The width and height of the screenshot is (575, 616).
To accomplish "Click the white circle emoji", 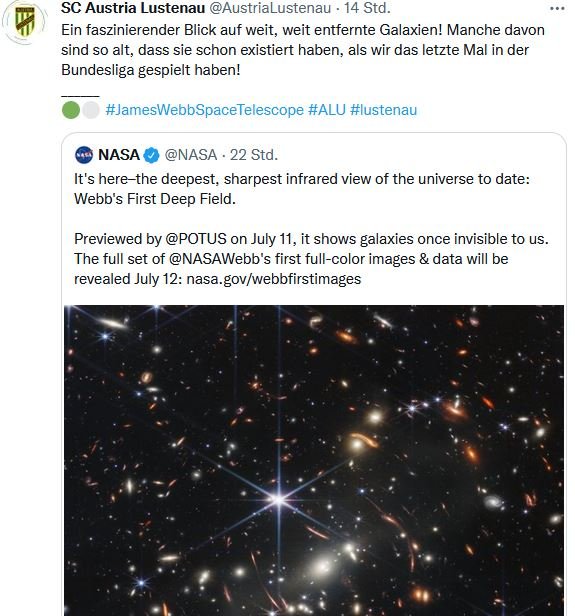I will 91,110.
